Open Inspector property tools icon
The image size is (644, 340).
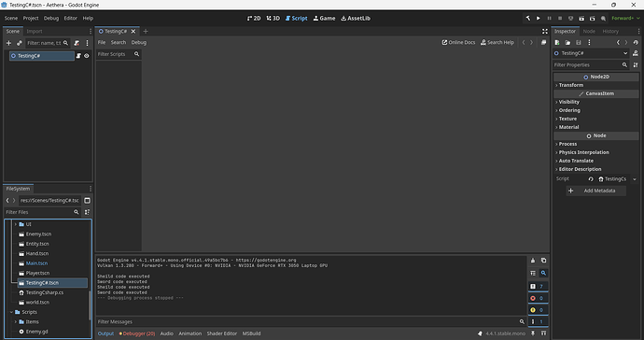click(636, 65)
